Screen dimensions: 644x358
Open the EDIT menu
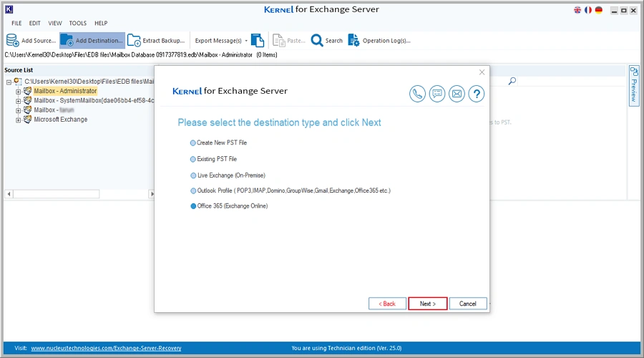coord(35,23)
